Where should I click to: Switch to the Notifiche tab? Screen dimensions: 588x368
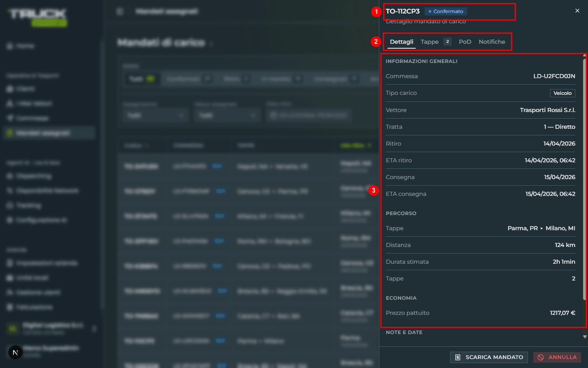click(492, 42)
